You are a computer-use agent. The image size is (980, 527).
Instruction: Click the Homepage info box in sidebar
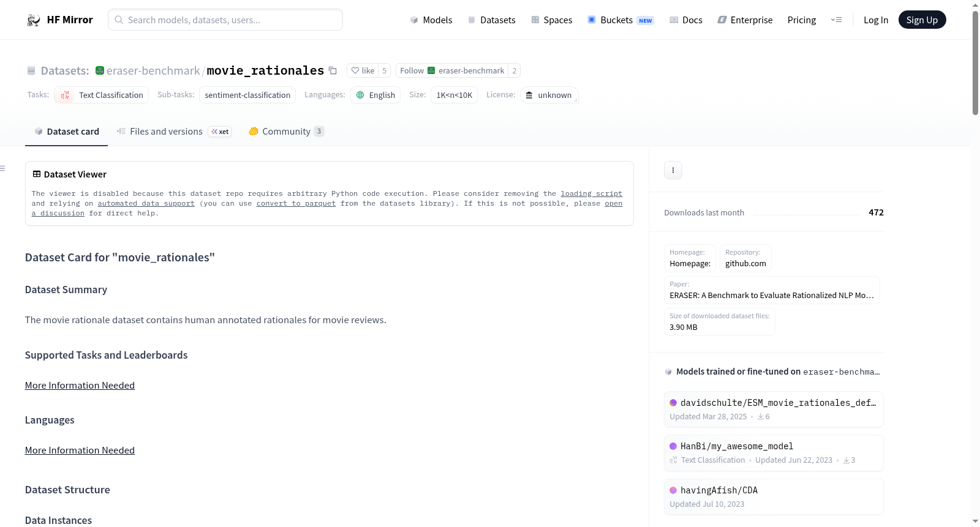[690, 258]
